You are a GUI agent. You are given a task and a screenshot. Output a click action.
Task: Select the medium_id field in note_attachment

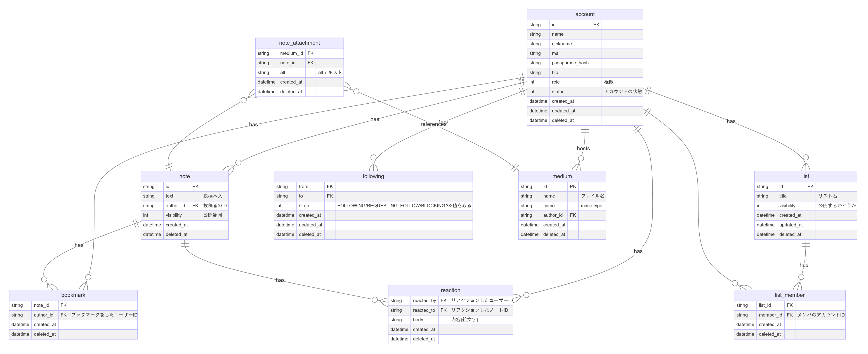tap(291, 53)
